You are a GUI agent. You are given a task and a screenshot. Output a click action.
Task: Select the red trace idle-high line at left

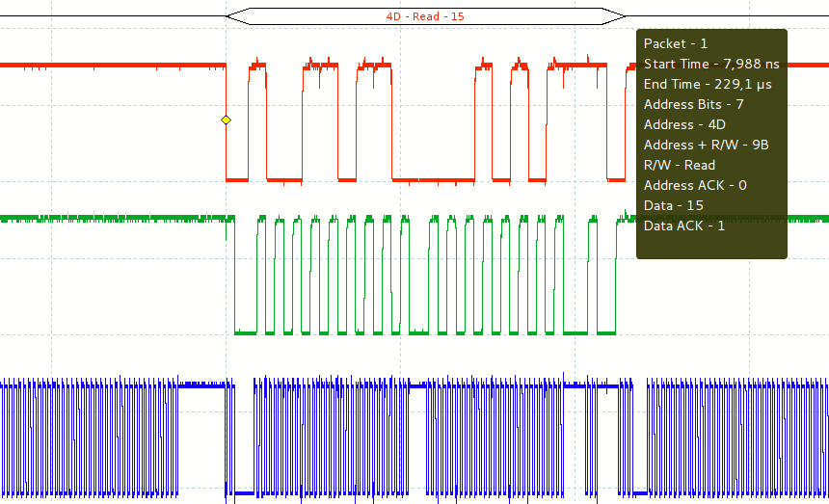[x=106, y=66]
